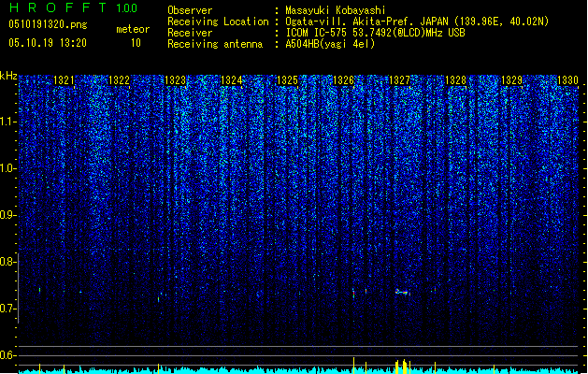Click the 1325 time marker
Screen dimensions: 588x374
click(x=287, y=80)
